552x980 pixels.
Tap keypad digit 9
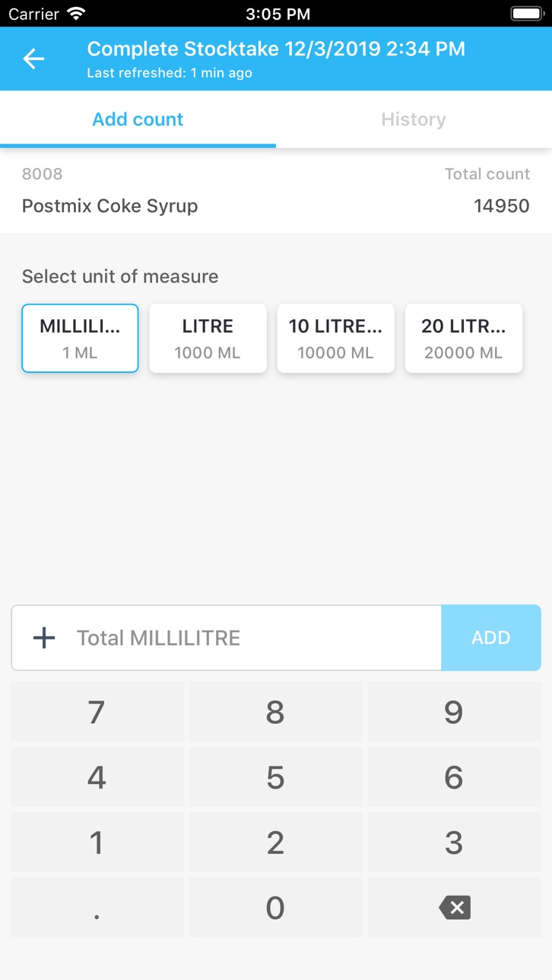tap(454, 712)
